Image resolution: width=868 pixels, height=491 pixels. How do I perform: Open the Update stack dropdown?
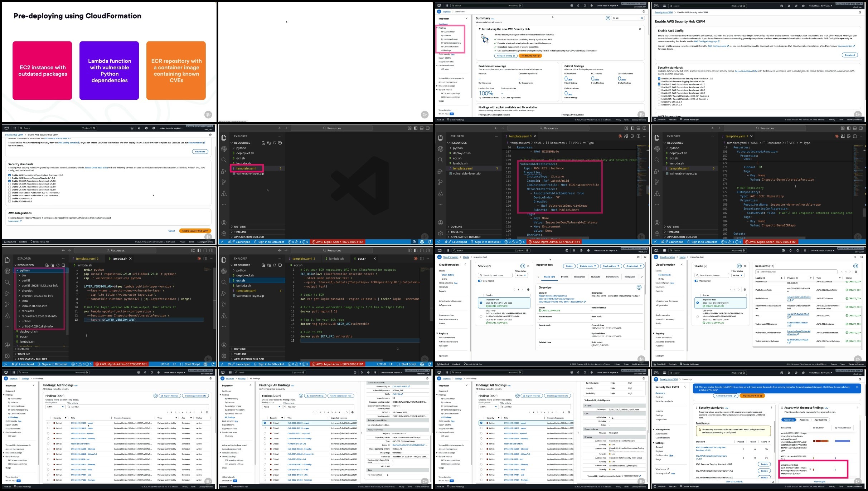click(588, 266)
